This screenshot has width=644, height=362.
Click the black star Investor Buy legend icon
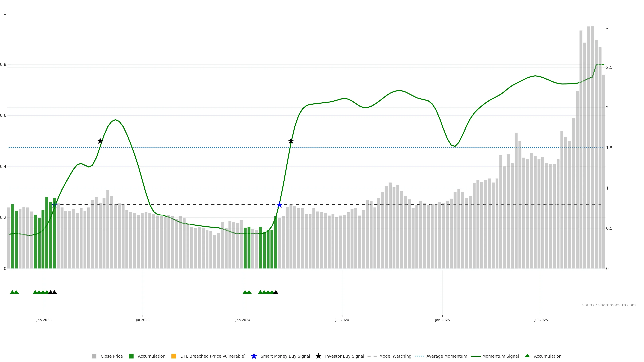[x=318, y=356]
